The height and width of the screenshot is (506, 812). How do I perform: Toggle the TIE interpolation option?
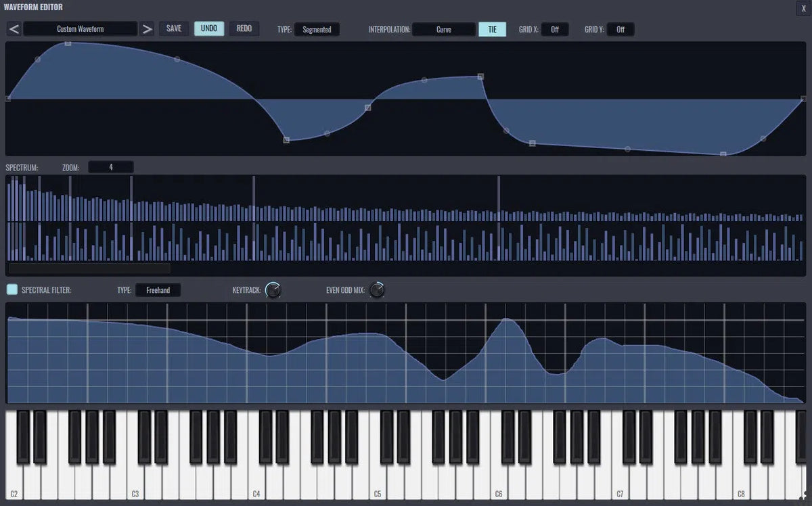pos(492,29)
